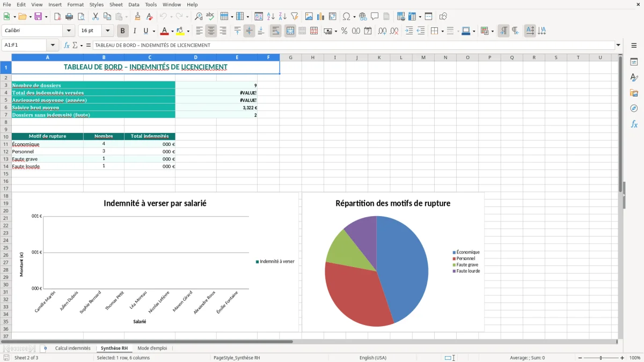The image size is (644, 362).
Task: Open the Format menu
Action: [x=75, y=4]
